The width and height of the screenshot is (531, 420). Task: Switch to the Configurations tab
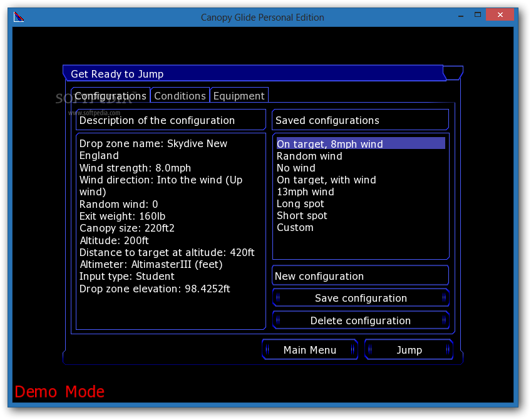[x=110, y=95]
